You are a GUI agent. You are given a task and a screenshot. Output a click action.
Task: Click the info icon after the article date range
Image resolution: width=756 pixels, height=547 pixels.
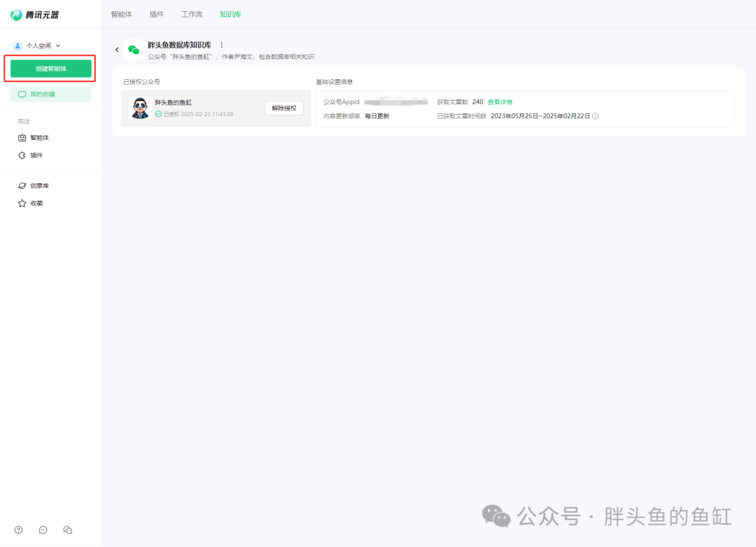[596, 116]
